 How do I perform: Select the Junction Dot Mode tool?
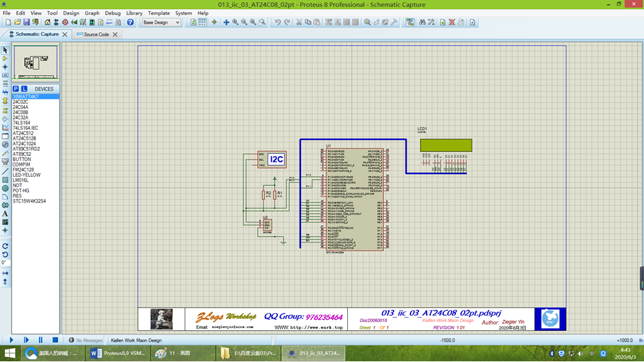click(x=5, y=67)
